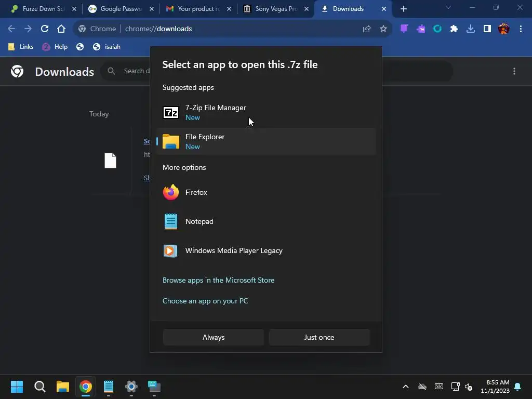Open the Chrome profile avatar
This screenshot has height=399, width=532.
click(x=504, y=29)
